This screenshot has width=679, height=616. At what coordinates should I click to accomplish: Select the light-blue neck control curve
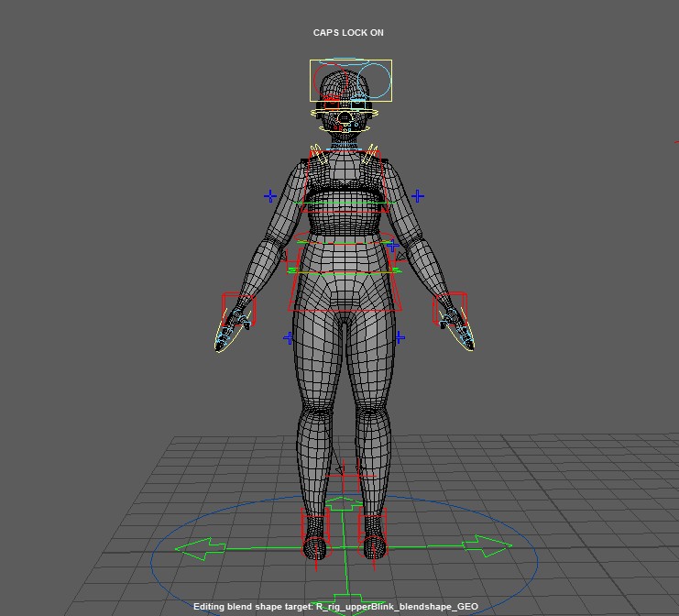coord(344,149)
